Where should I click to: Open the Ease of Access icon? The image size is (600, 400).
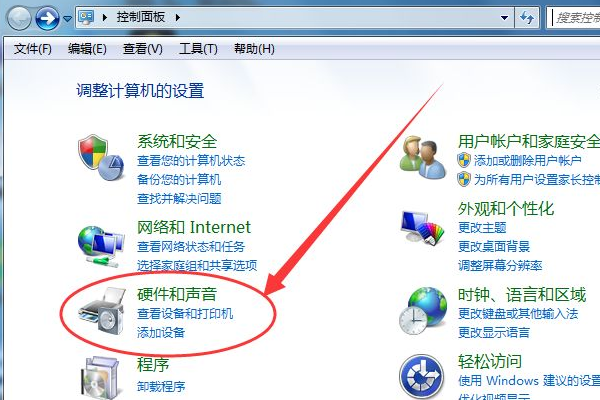(422, 377)
